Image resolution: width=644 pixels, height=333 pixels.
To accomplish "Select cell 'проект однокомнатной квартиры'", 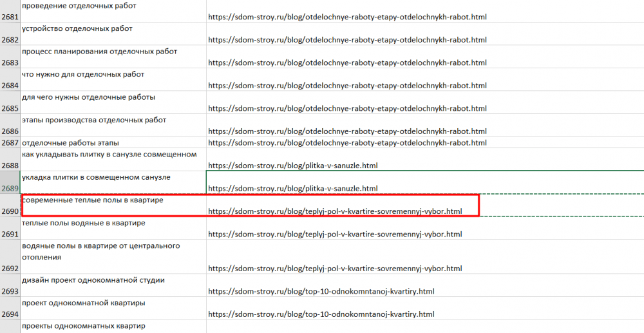I will click(x=113, y=308).
